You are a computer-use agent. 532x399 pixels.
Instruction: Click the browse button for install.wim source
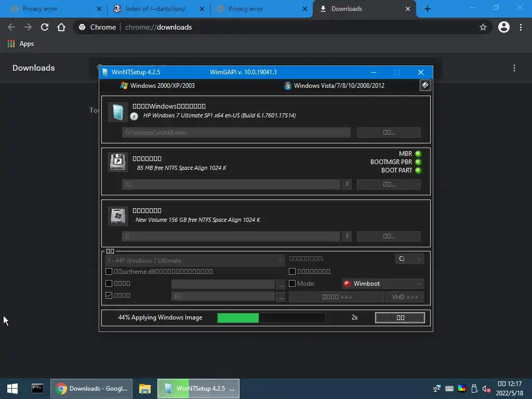click(x=389, y=132)
